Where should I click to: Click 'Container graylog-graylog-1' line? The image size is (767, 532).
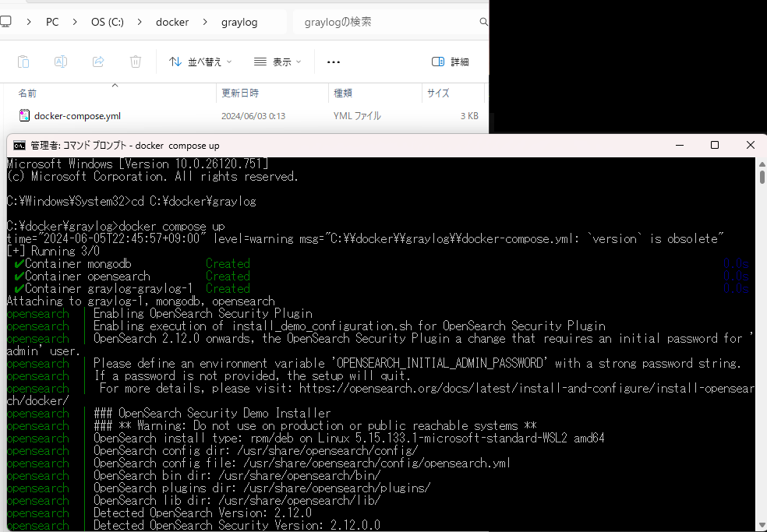108,288
